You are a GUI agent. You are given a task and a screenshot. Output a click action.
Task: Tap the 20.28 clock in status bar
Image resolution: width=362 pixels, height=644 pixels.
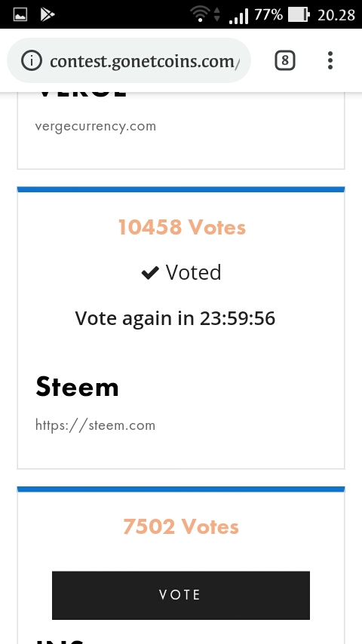click(336, 15)
